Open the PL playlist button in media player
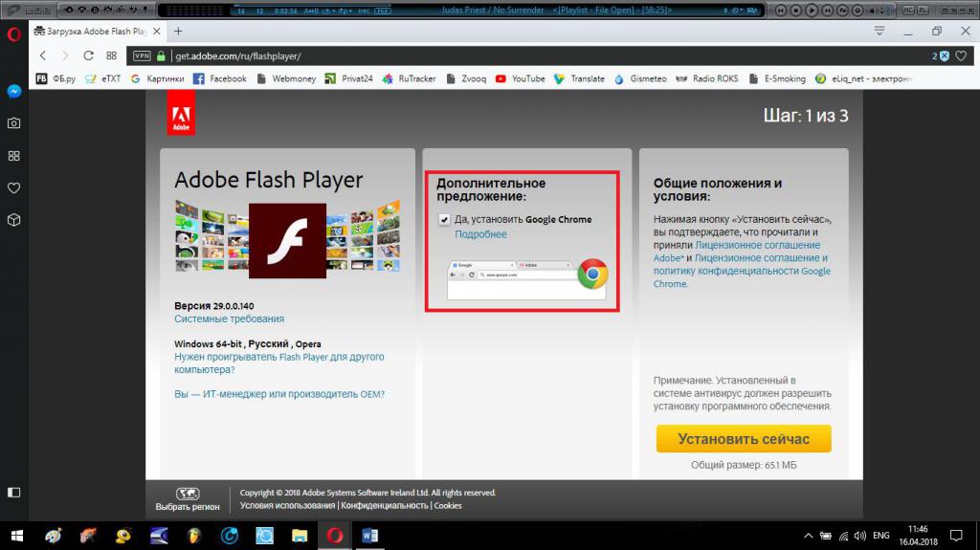 pos(923,10)
